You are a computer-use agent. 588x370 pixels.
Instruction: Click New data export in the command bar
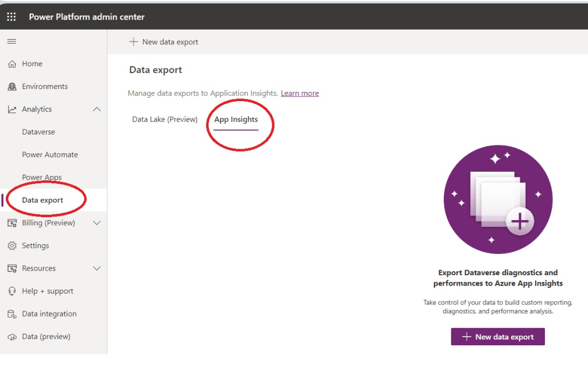coord(164,42)
